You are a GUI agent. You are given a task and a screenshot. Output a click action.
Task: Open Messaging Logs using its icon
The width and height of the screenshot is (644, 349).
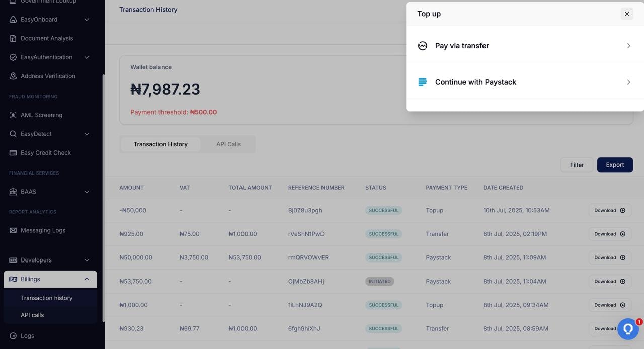(13, 230)
